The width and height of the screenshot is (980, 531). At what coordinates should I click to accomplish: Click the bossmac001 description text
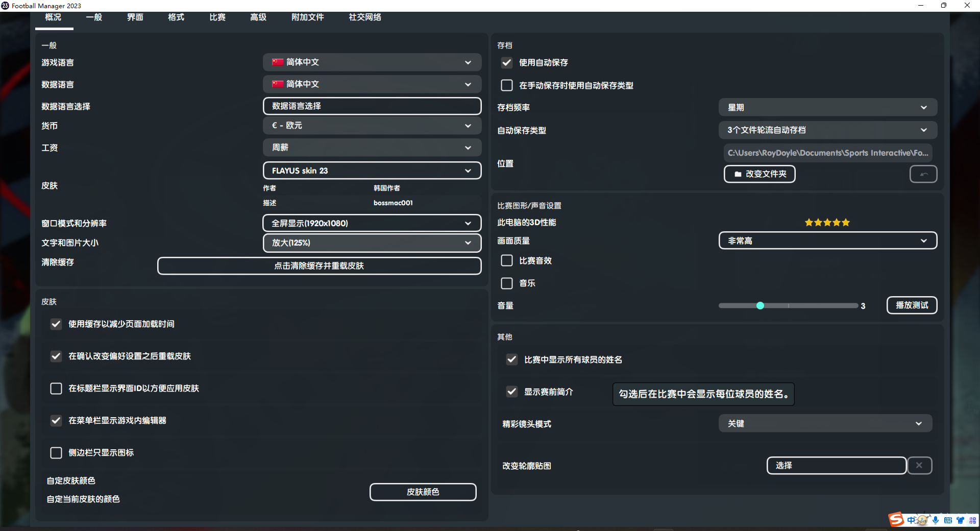pos(393,203)
